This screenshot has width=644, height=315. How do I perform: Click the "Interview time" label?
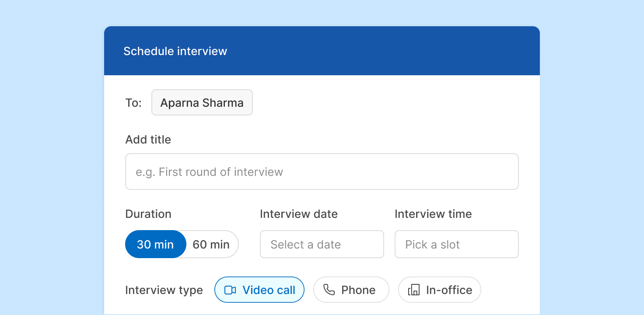433,214
